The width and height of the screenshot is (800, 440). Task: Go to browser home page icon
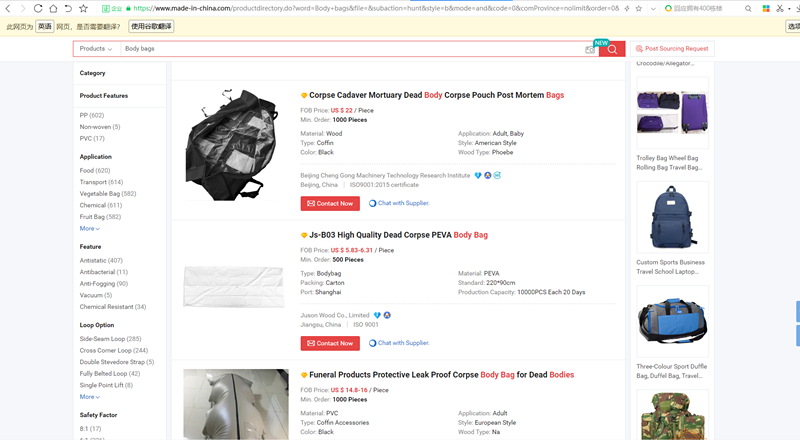click(53, 8)
